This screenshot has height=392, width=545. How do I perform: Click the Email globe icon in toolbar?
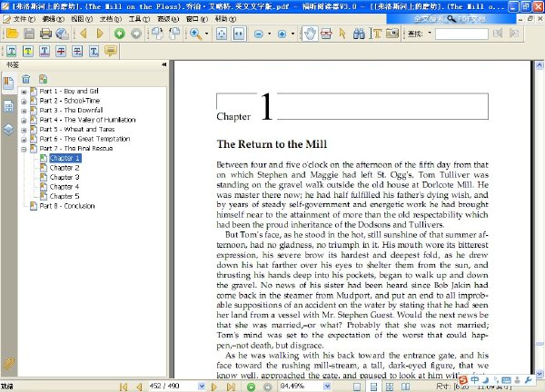[x=63, y=34]
